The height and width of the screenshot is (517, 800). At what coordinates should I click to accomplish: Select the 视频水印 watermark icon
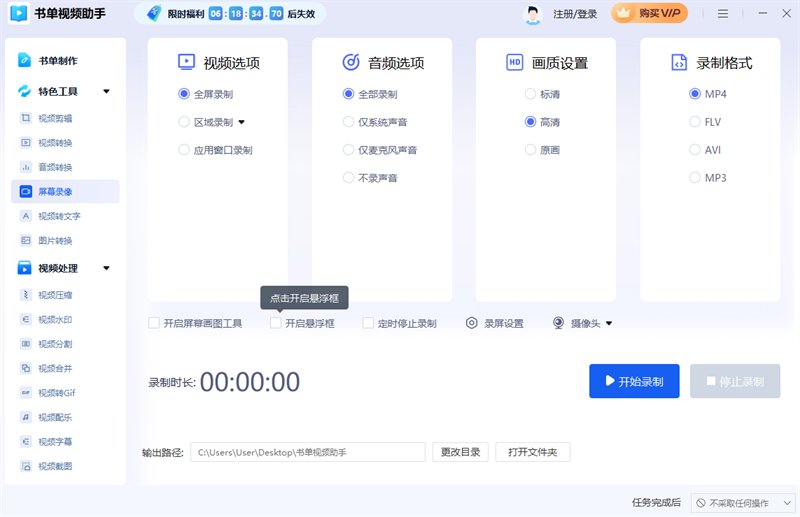pos(26,320)
